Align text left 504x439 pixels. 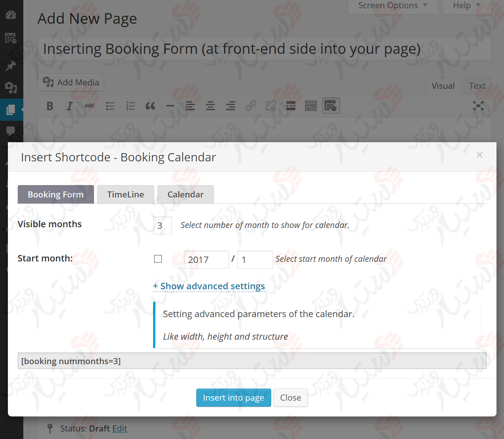(190, 106)
